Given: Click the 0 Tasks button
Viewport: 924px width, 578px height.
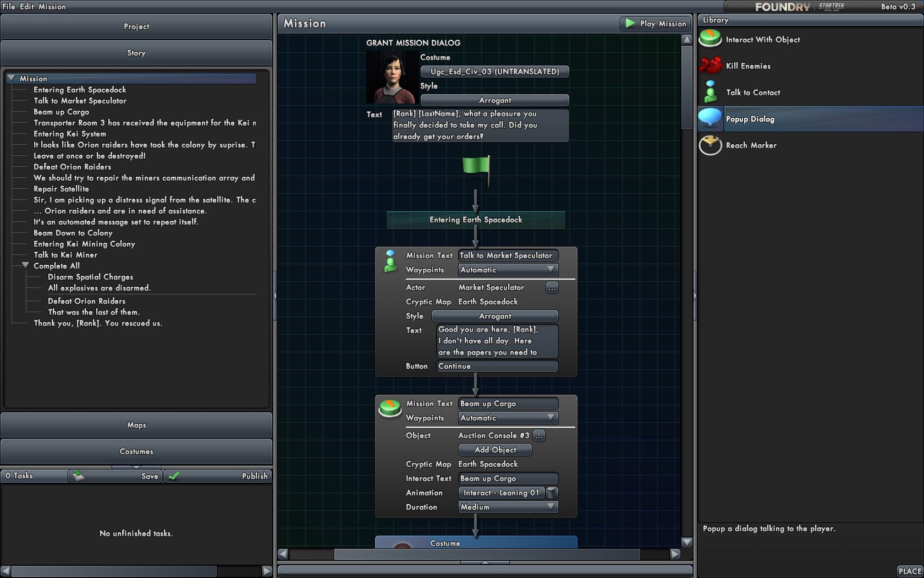Looking at the screenshot, I should coord(34,476).
